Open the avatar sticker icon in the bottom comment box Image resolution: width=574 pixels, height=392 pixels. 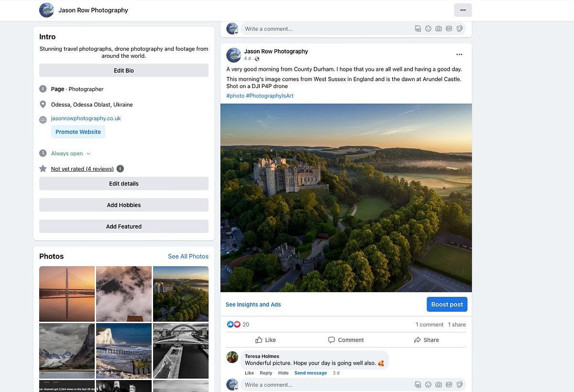tap(418, 385)
